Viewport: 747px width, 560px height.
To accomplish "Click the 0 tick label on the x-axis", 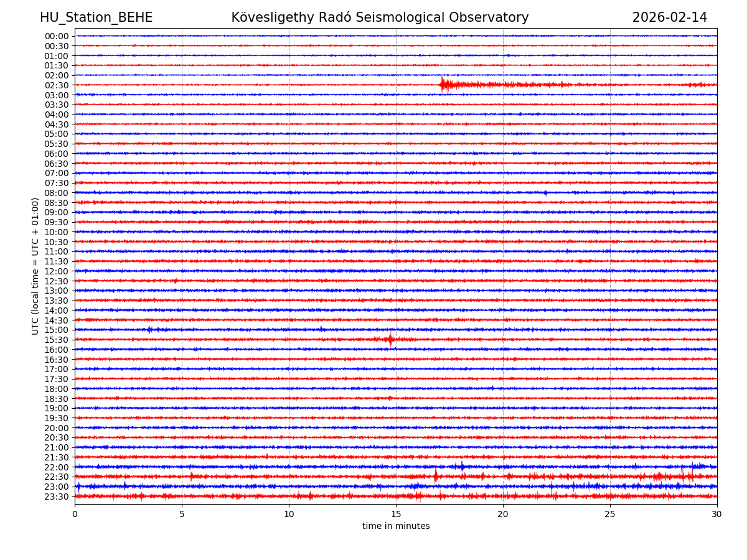I will pos(75,514).
